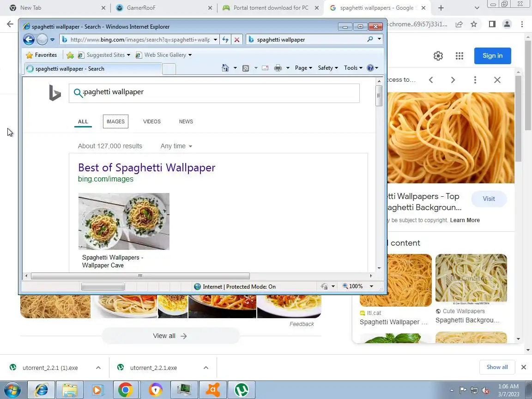Screen dimensions: 532x399
Task: Click Add to Favorites Bar star icon
Action: pos(70,55)
